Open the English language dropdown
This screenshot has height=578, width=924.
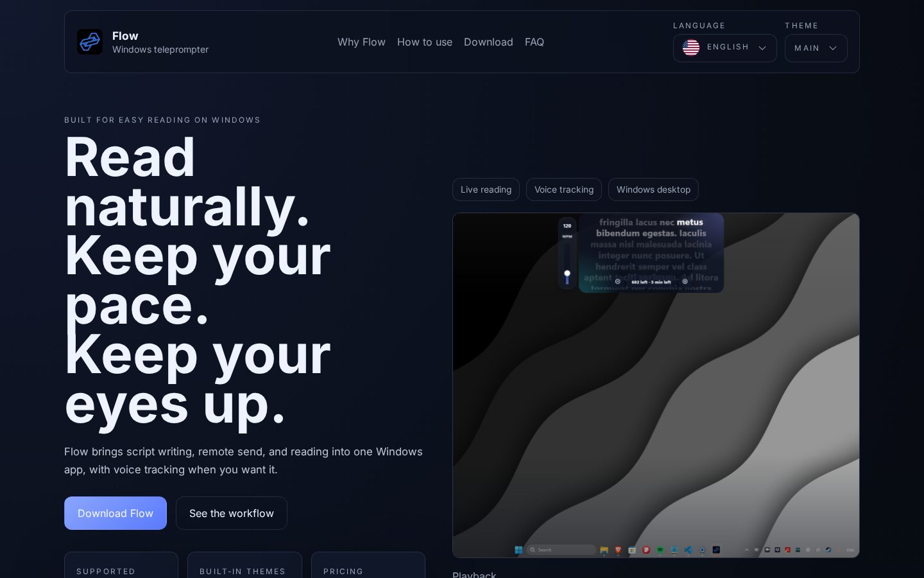click(725, 48)
